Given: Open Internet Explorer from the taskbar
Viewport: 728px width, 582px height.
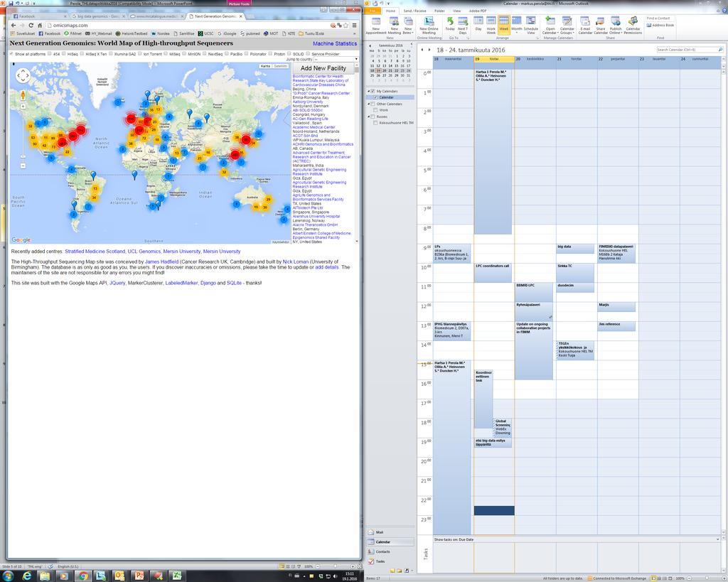Looking at the screenshot, I should 27,576.
